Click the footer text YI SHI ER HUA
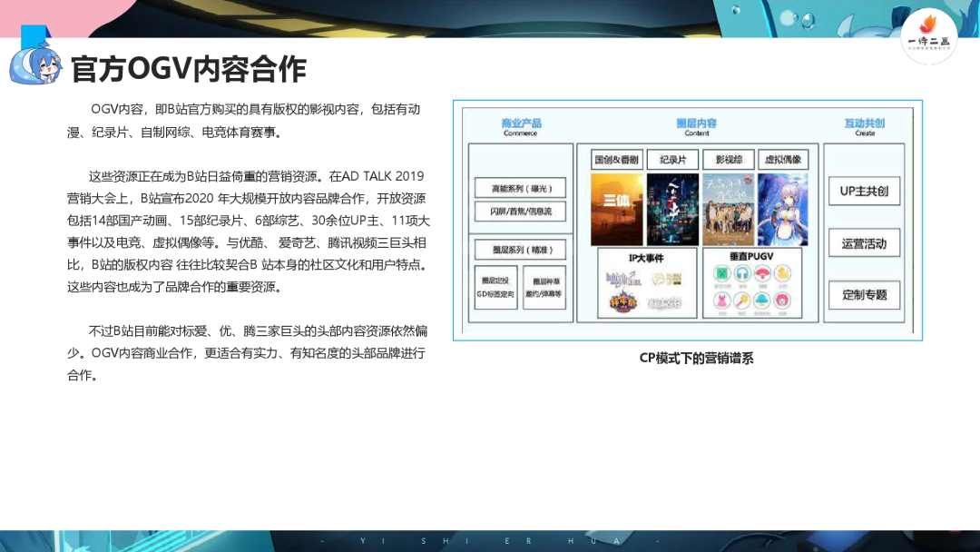 click(x=490, y=541)
